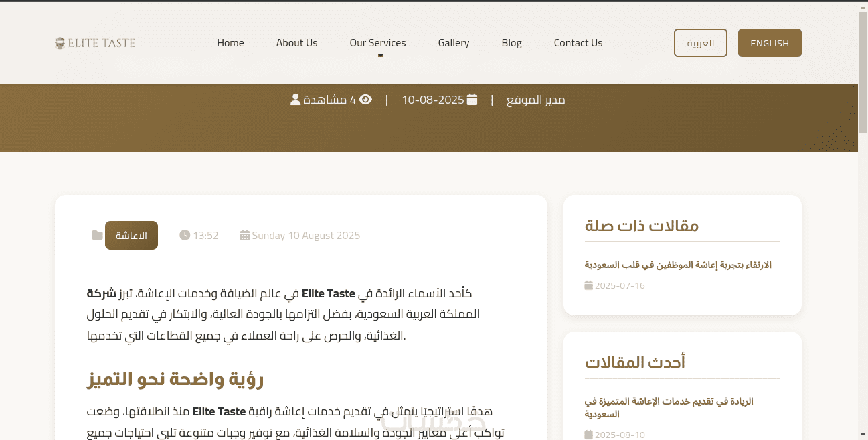Open article الريادة في تقديم خدمات الإعاشة
Screen dimensions: 868x440
point(669,408)
